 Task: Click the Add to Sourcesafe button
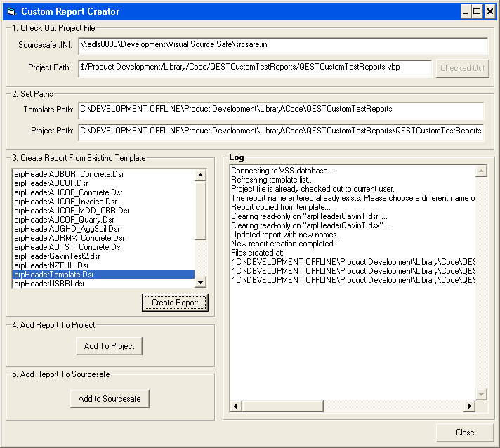point(110,399)
